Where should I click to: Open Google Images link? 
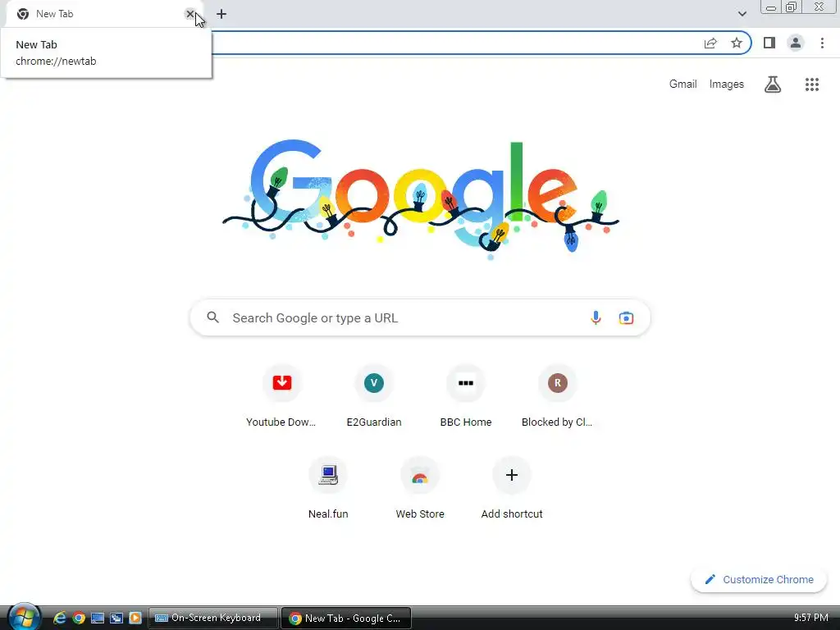click(x=727, y=84)
